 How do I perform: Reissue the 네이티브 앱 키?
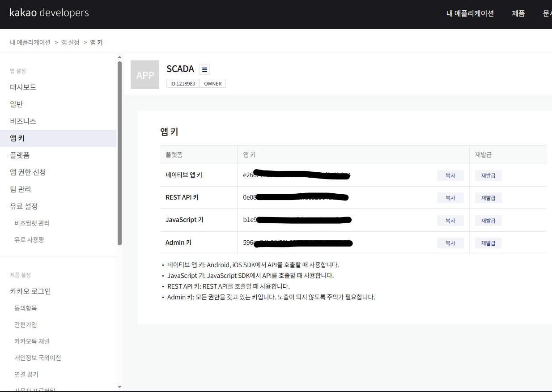point(488,175)
